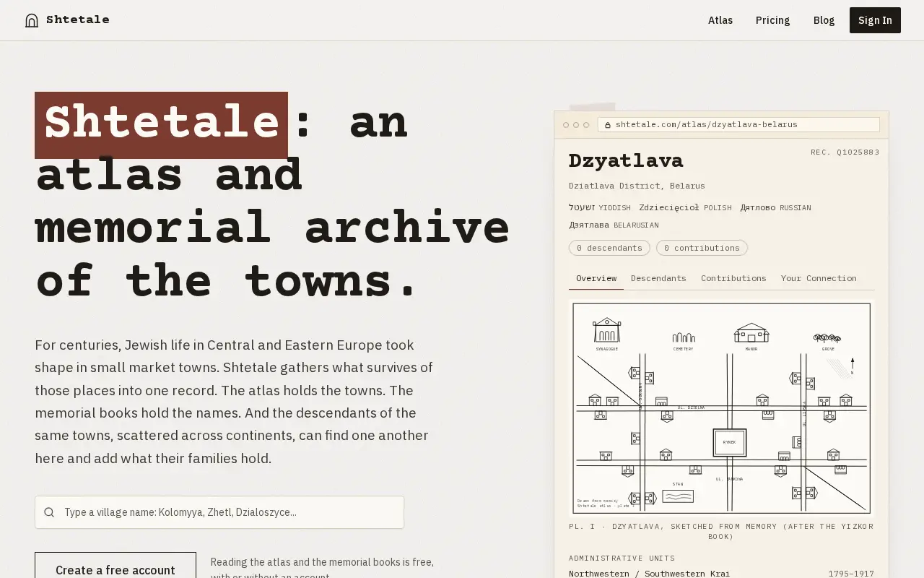Open the Atlas nav link

tap(720, 20)
